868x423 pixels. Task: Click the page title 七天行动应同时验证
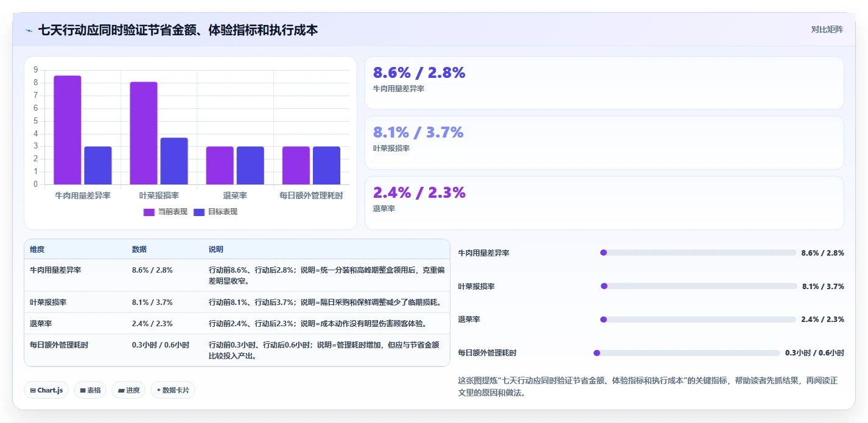pos(178,30)
